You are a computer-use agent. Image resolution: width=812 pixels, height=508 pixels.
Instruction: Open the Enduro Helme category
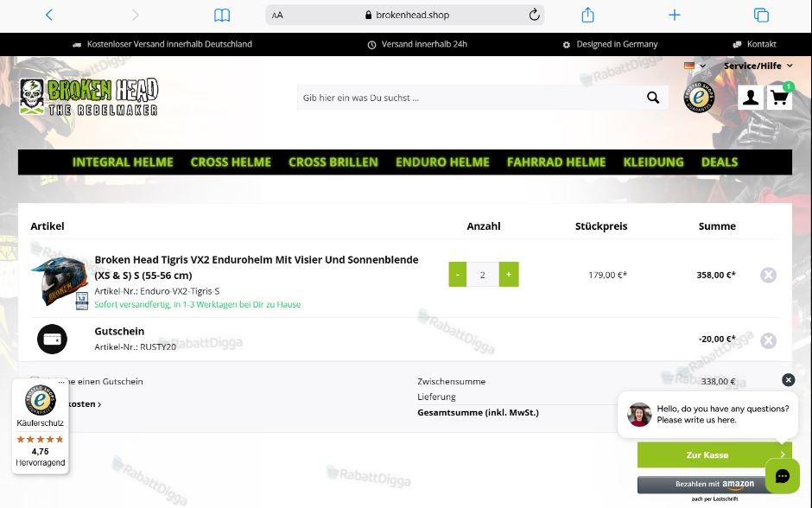click(443, 162)
